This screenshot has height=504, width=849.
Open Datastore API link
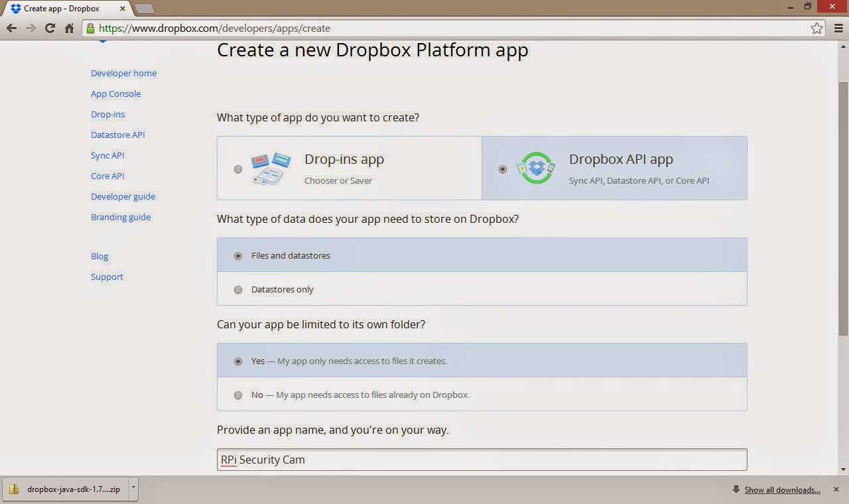(118, 135)
